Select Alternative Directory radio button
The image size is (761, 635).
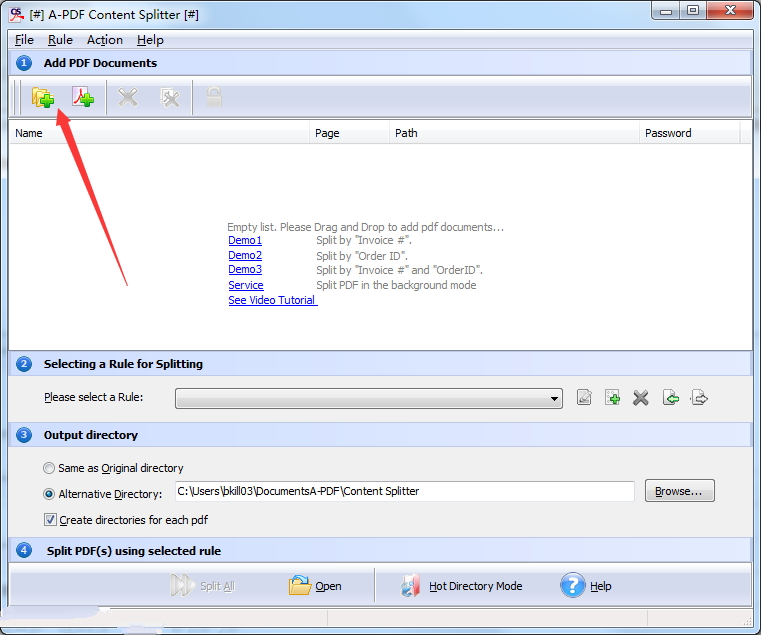coord(49,494)
